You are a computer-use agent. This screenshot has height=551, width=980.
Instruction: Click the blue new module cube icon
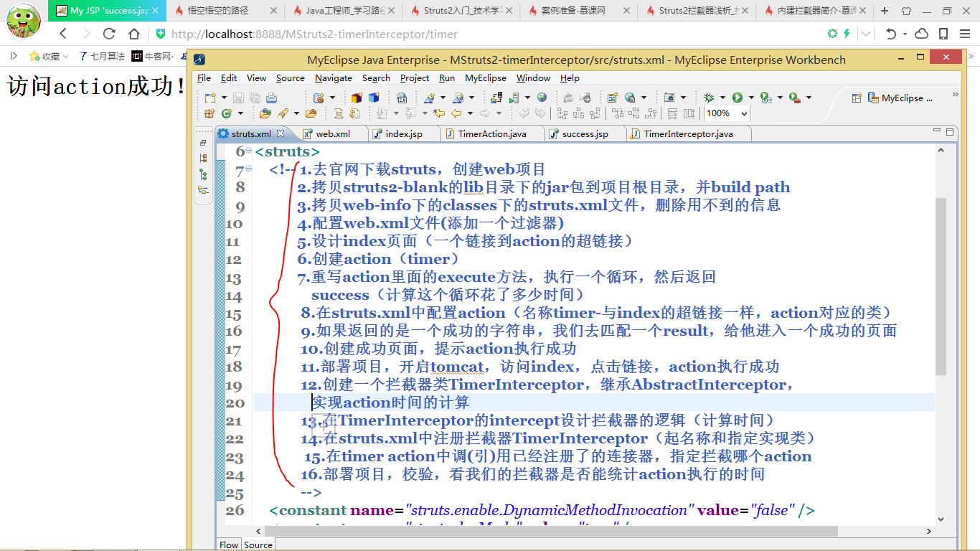point(374,98)
